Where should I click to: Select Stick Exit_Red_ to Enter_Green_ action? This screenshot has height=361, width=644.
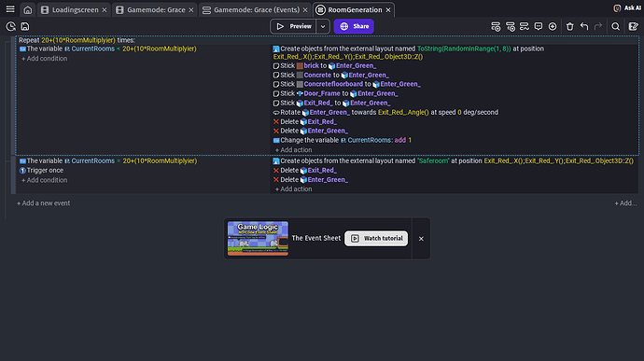[x=332, y=104]
